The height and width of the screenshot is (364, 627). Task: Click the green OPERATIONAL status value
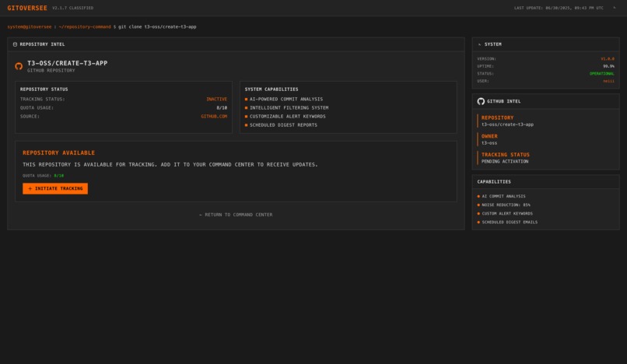(x=602, y=74)
